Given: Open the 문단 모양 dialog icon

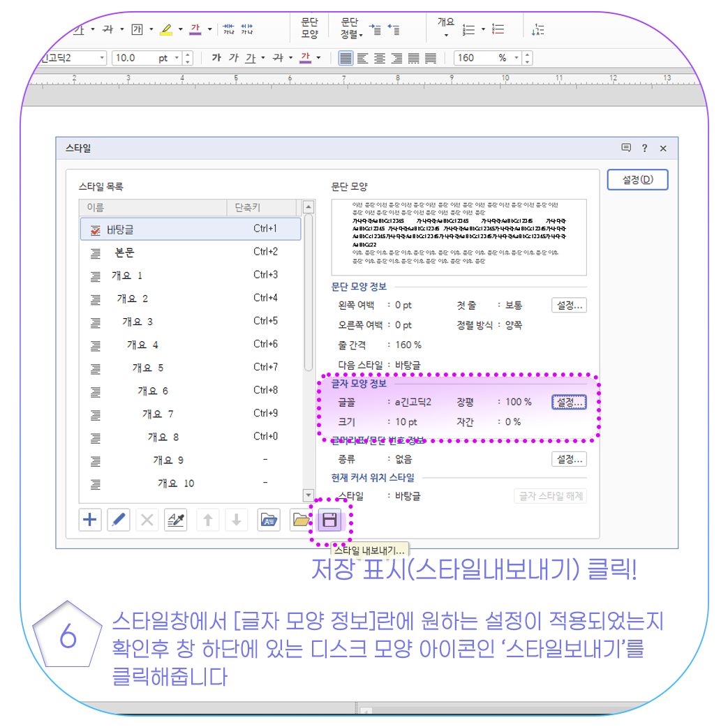Looking at the screenshot, I should [x=309, y=28].
